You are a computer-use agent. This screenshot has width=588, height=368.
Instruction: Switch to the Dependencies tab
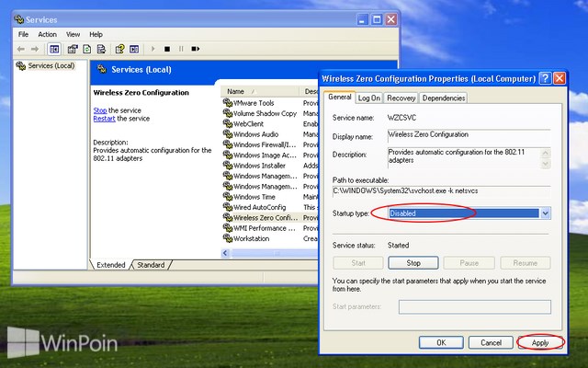coord(444,98)
